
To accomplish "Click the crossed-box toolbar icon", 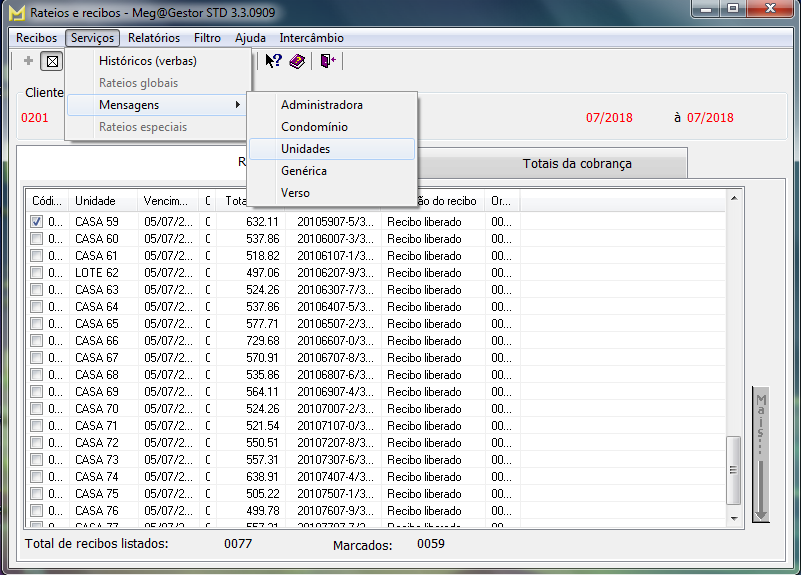I will tap(52, 61).
